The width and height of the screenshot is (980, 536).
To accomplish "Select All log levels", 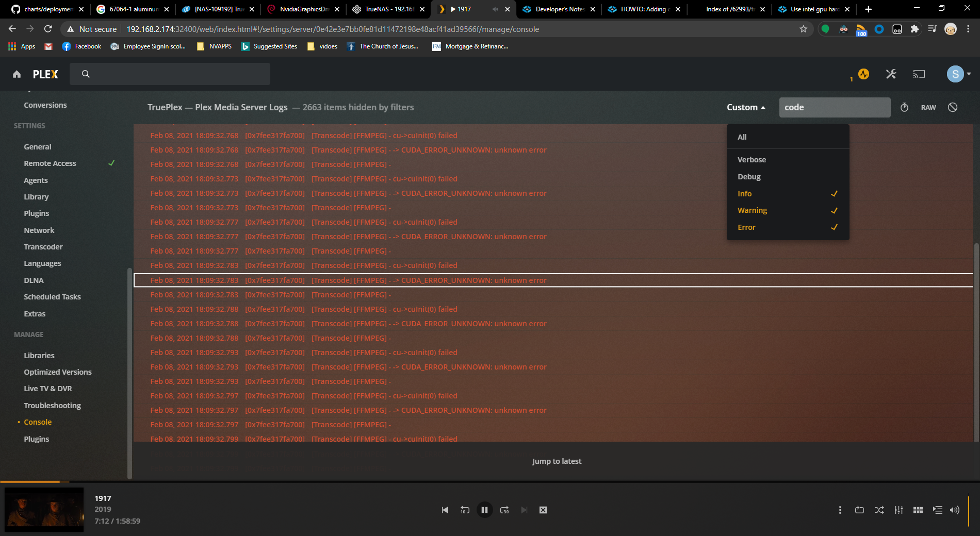I will pos(788,137).
